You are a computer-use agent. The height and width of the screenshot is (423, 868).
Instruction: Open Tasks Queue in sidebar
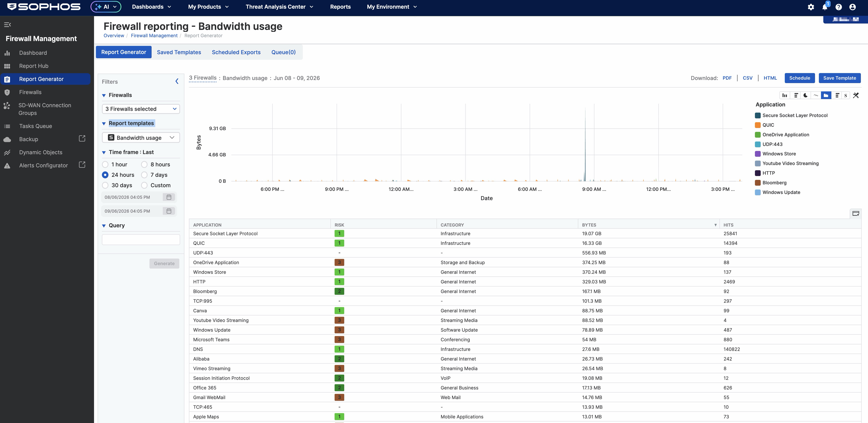(x=35, y=126)
